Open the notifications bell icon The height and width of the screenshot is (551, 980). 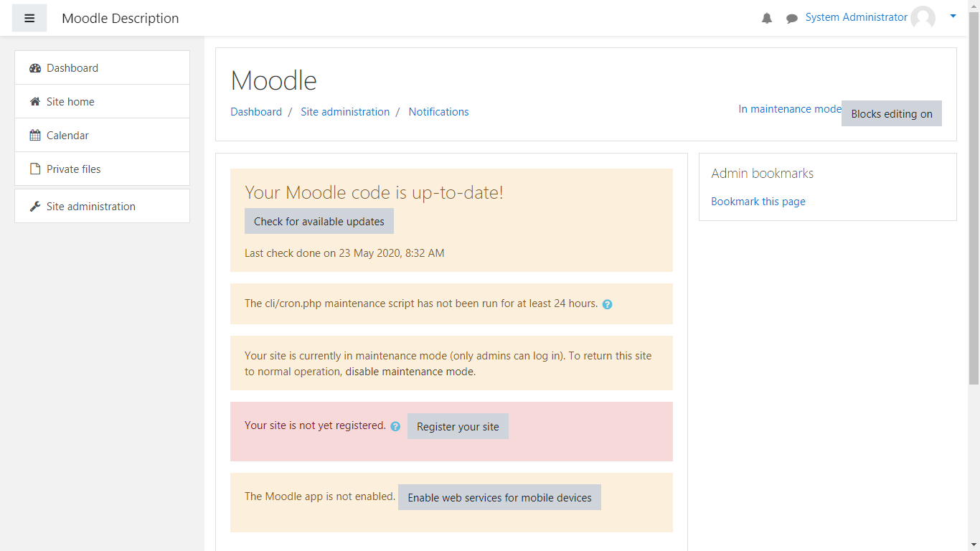(767, 19)
